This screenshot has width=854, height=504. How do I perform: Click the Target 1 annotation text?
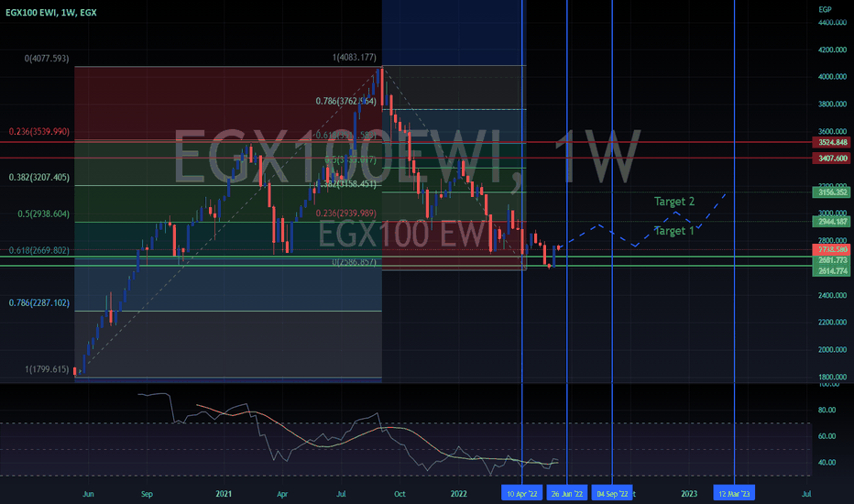coord(674,231)
